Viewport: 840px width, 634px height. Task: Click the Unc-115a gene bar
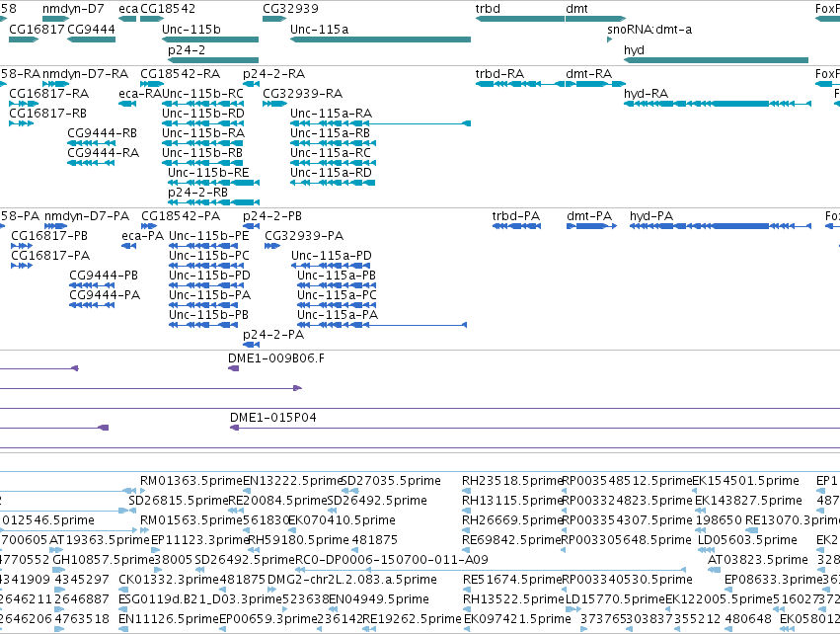pyautogui.click(x=380, y=40)
